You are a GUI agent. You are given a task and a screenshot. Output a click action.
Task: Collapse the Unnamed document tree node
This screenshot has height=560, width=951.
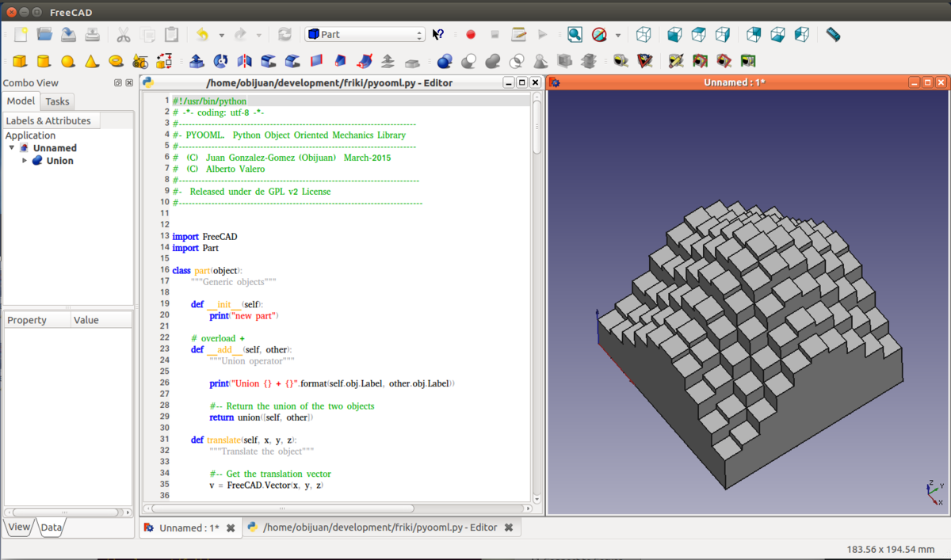point(12,148)
